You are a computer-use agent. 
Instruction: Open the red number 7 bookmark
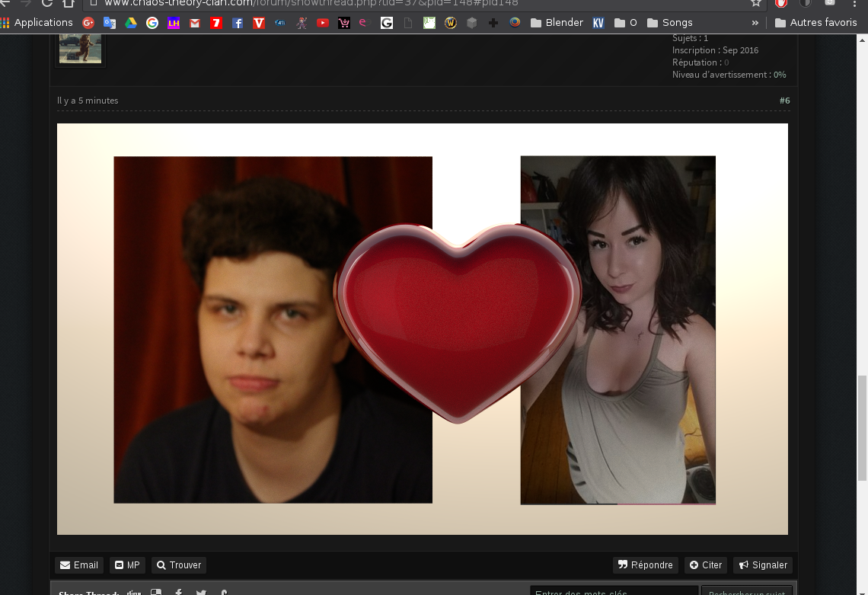[216, 23]
